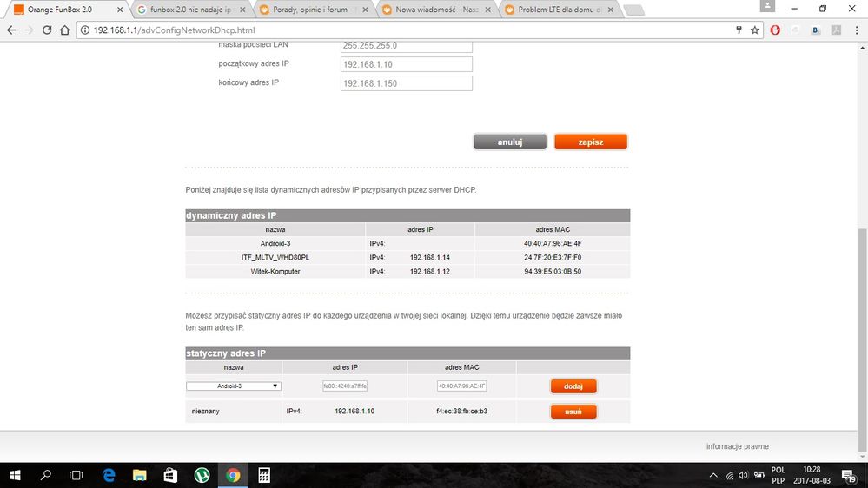Click the clock and date in the taskbar

(812, 475)
